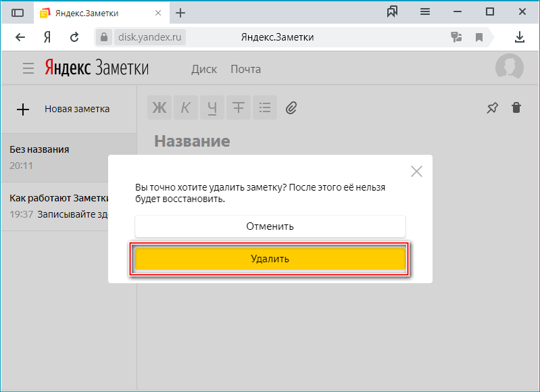Pin the current note
The image size is (540, 392).
(x=493, y=107)
